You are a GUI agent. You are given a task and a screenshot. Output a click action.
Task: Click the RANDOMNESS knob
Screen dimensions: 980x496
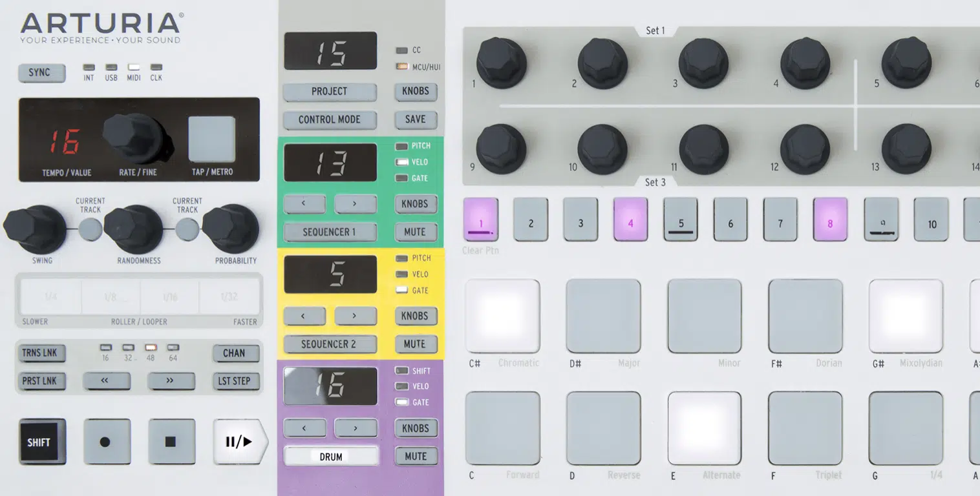(133, 229)
